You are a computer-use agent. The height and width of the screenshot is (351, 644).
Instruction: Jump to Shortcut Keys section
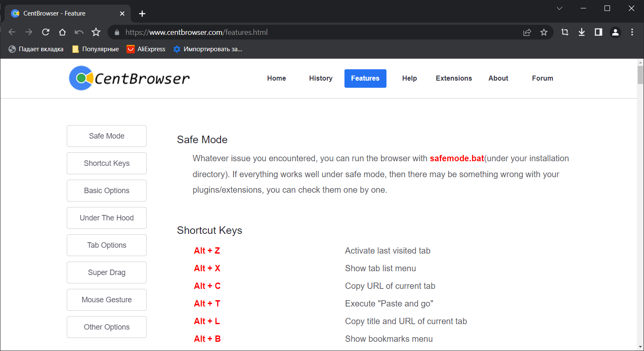[107, 163]
